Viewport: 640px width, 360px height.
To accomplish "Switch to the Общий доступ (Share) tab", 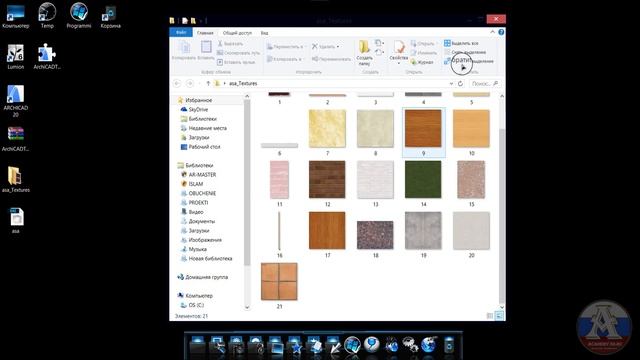I will [x=237, y=33].
